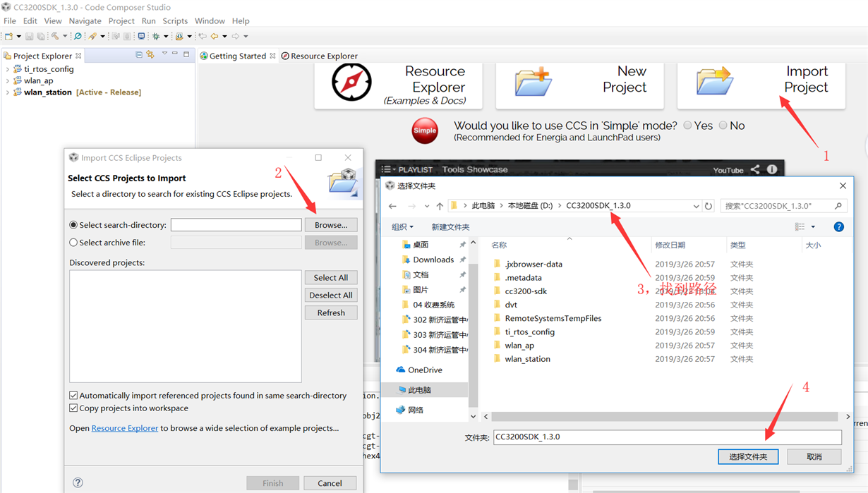The image size is (868, 493).
Task: Click the 新建文件夹 button
Action: 450,227
